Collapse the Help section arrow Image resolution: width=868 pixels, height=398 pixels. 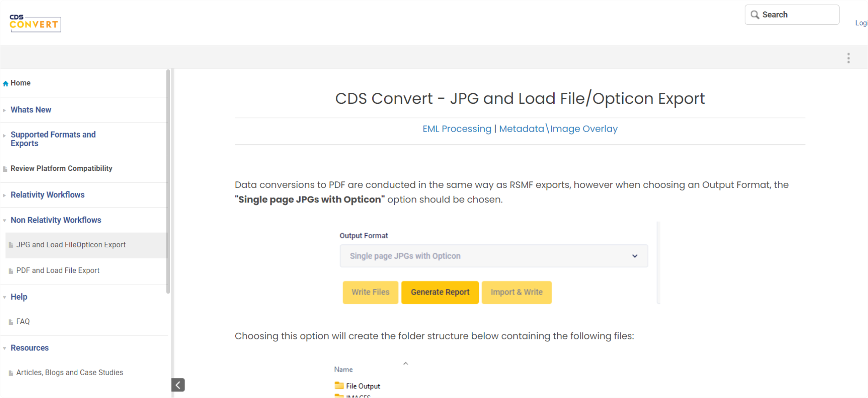[5, 297]
